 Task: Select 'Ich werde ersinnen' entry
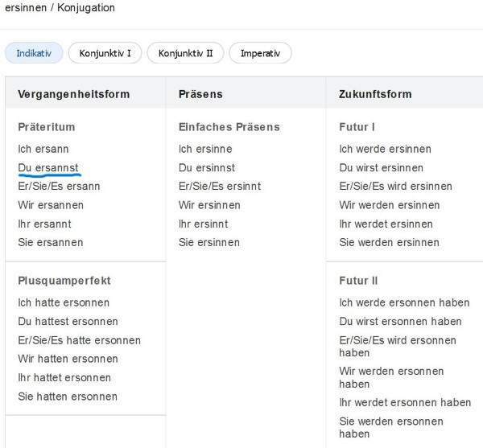tap(385, 149)
